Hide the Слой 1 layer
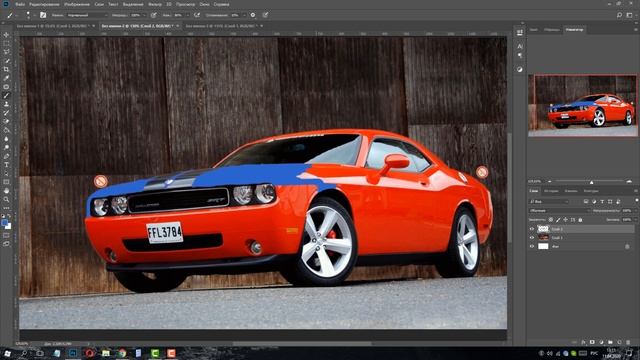Viewport: 640px width, 360px height. coord(532,238)
